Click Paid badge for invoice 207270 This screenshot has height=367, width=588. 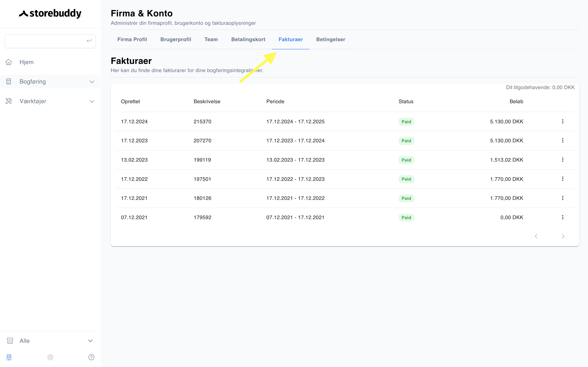[406, 141]
